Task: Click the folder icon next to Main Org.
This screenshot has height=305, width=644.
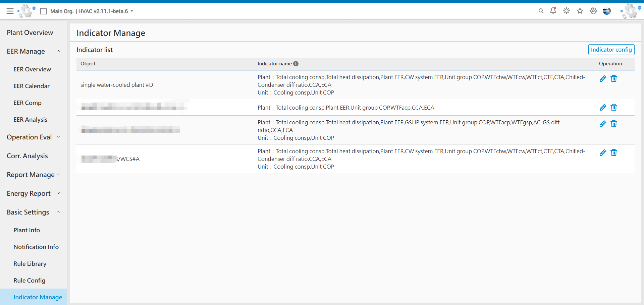Action: pos(44,11)
